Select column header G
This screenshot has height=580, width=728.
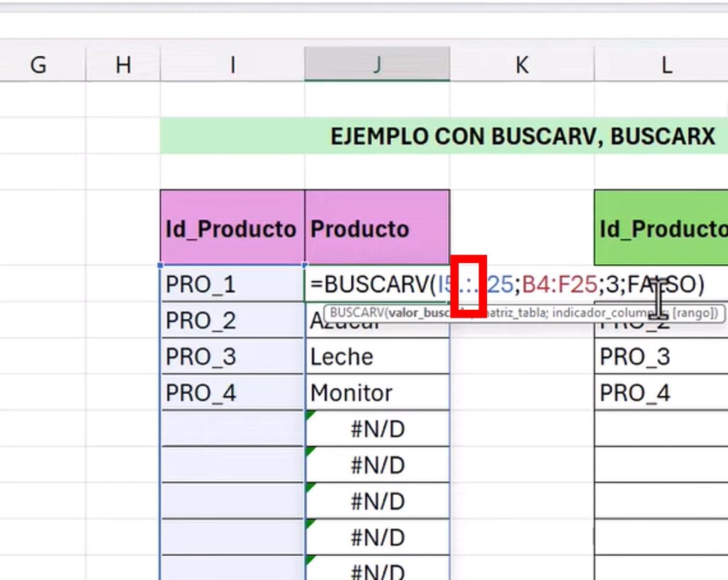pyautogui.click(x=38, y=65)
